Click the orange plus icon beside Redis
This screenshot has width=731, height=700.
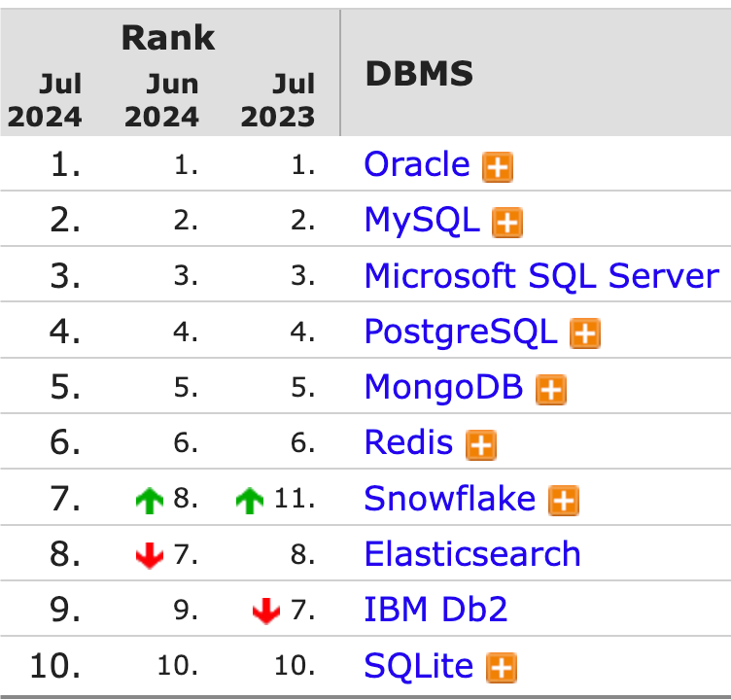coord(481,445)
